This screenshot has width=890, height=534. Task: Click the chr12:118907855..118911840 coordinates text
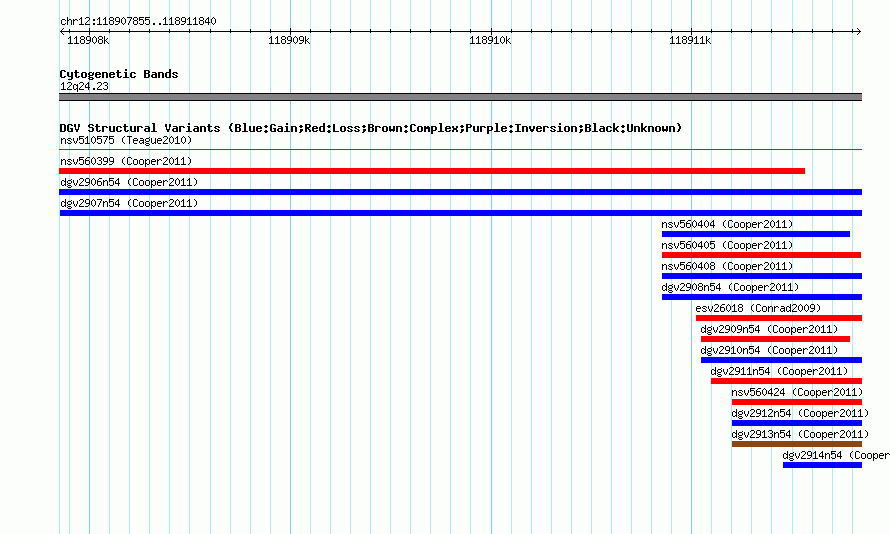(x=138, y=22)
